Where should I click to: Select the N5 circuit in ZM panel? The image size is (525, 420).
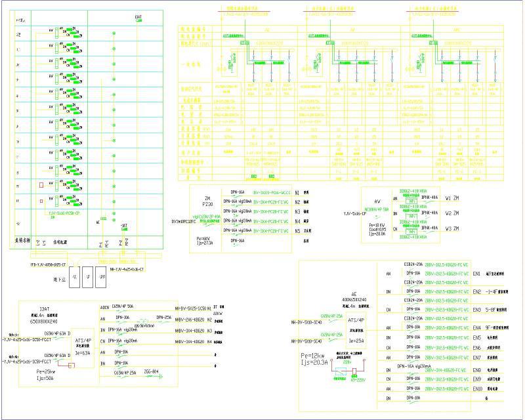tap(298, 231)
